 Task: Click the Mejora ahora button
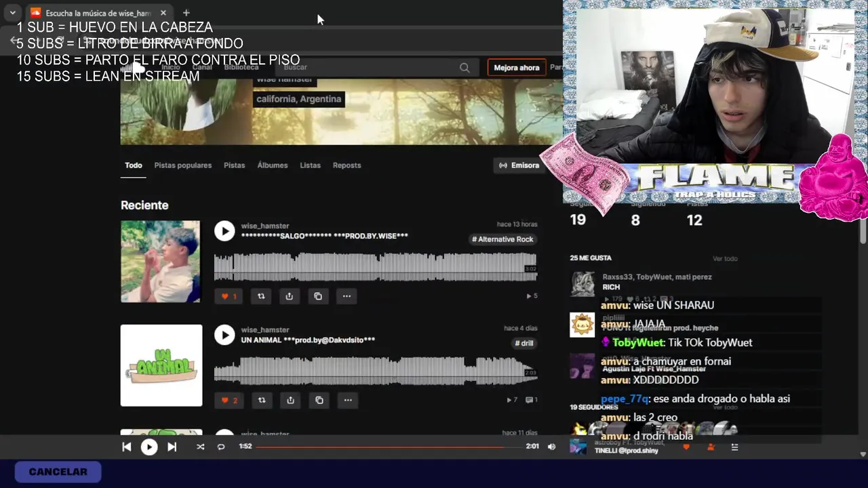(x=517, y=68)
